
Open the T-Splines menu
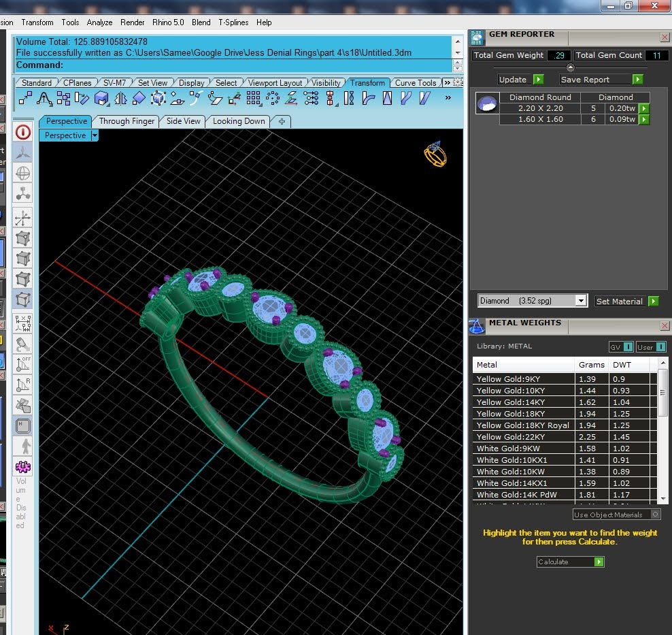pos(233,22)
